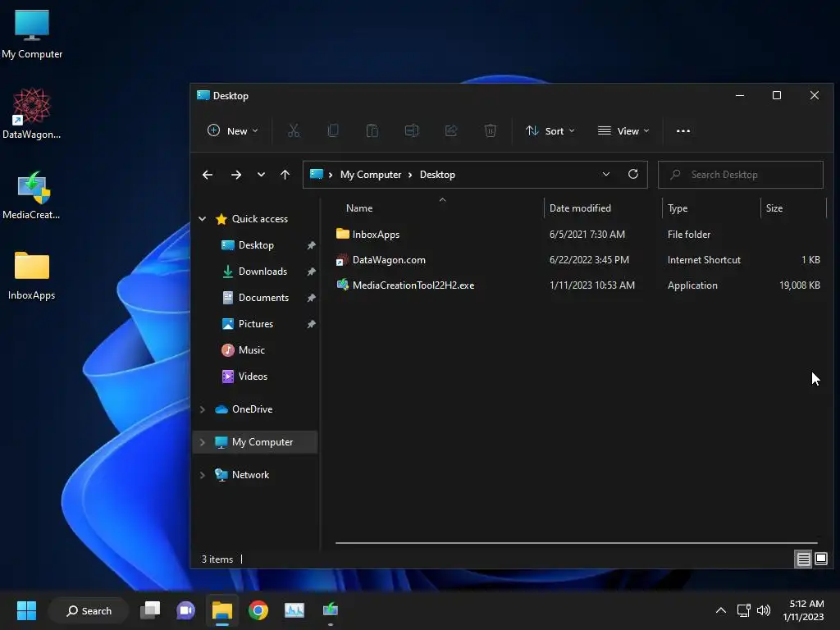Go forward with the right arrow

[x=235, y=175]
